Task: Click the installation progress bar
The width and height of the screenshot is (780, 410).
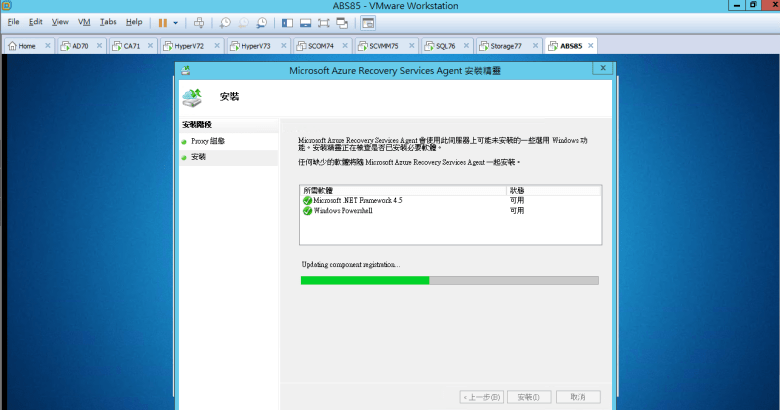Action: (x=449, y=280)
